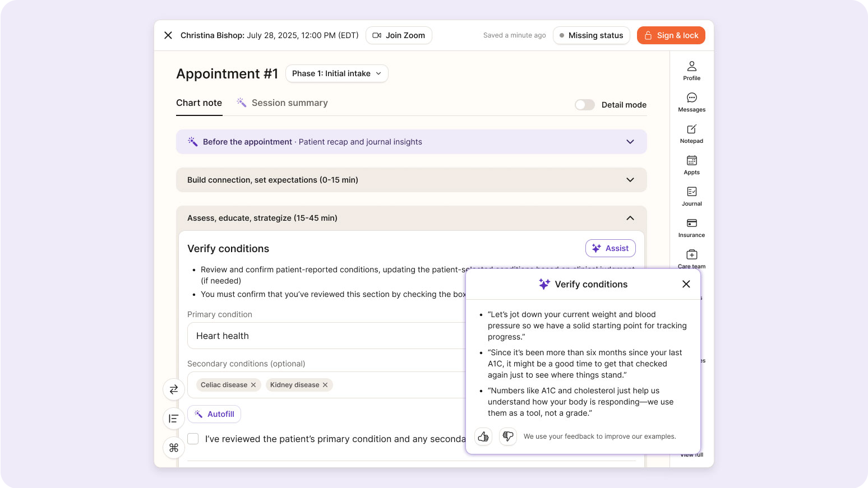
Task: Open Journal in the right sidebar
Action: pos(692,196)
